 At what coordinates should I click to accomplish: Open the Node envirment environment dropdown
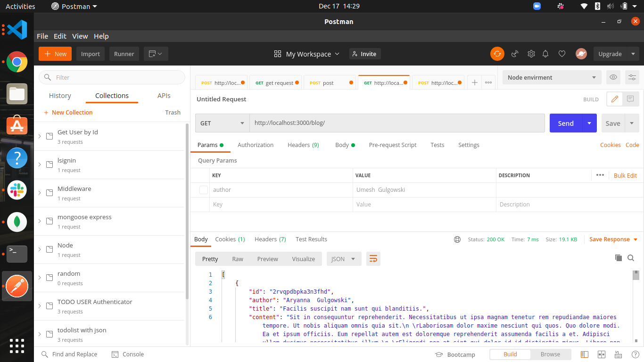(x=552, y=77)
